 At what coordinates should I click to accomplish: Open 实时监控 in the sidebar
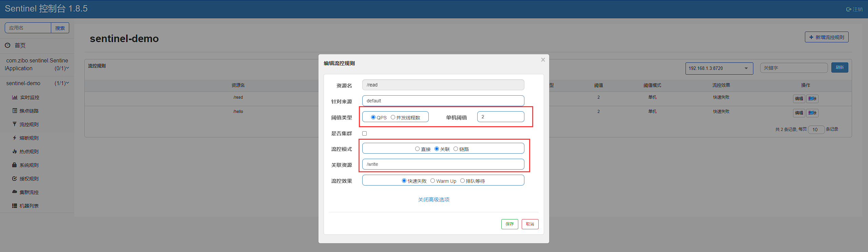tap(30, 97)
